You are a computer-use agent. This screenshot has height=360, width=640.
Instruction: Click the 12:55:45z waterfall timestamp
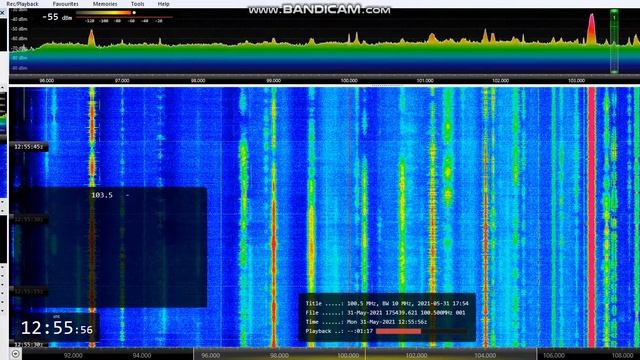(x=29, y=147)
